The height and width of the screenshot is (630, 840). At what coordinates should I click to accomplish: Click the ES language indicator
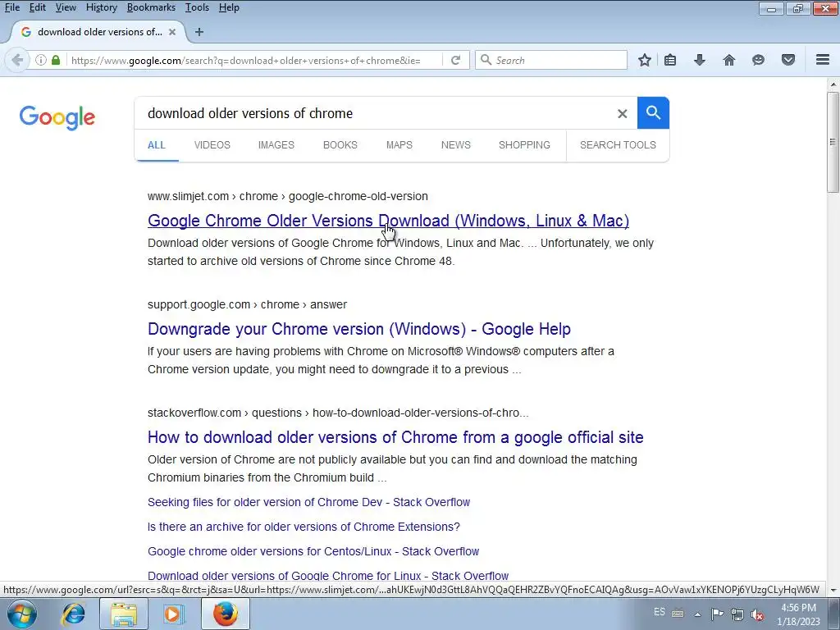(660, 612)
